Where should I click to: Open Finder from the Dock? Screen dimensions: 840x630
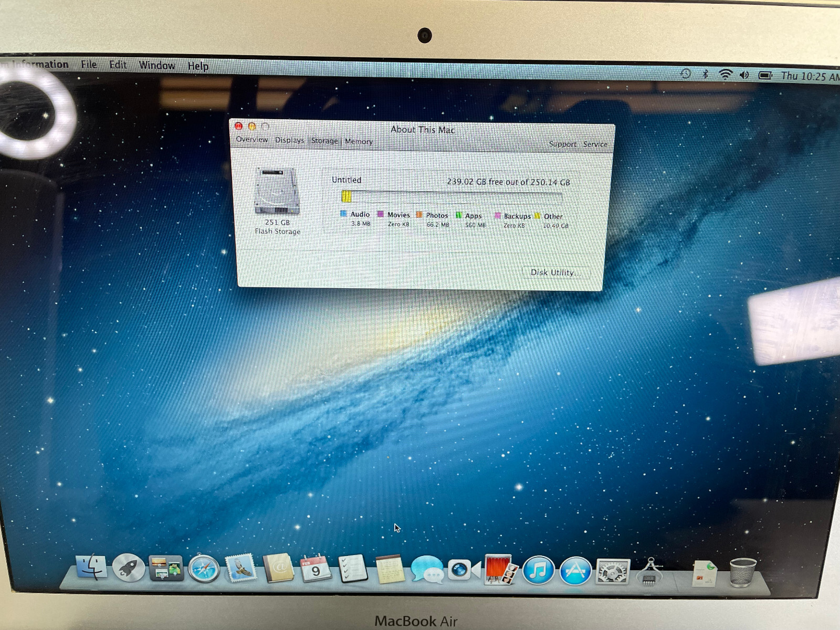coord(91,568)
